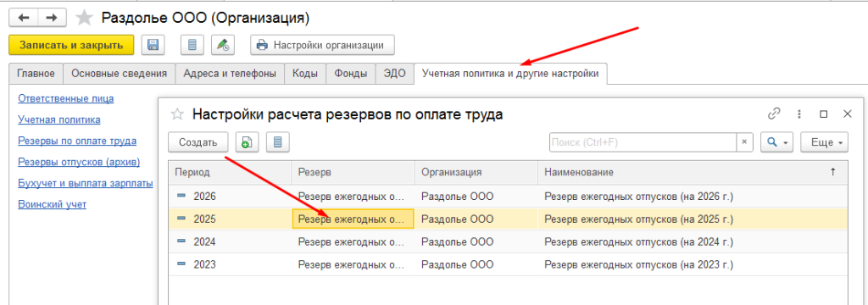Click Раздолье ООО in the 2023 row
This screenshot has height=305, width=868.
pyautogui.click(x=457, y=265)
